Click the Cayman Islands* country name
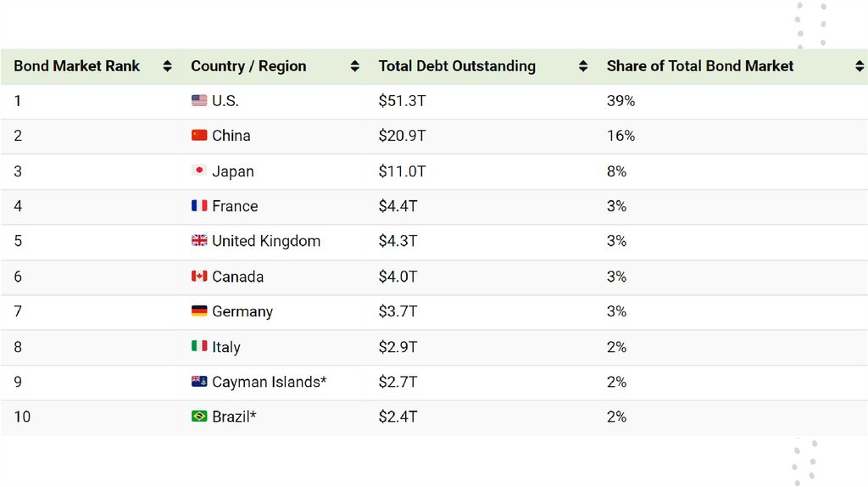This screenshot has height=487, width=868. [269, 382]
